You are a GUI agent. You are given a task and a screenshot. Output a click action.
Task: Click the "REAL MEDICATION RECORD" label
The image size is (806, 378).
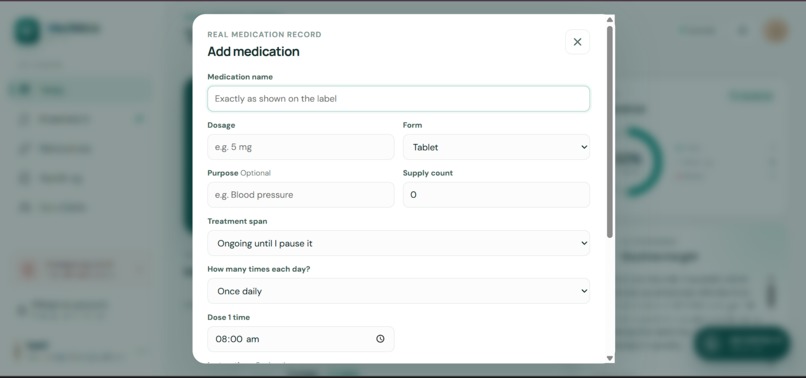coord(264,34)
